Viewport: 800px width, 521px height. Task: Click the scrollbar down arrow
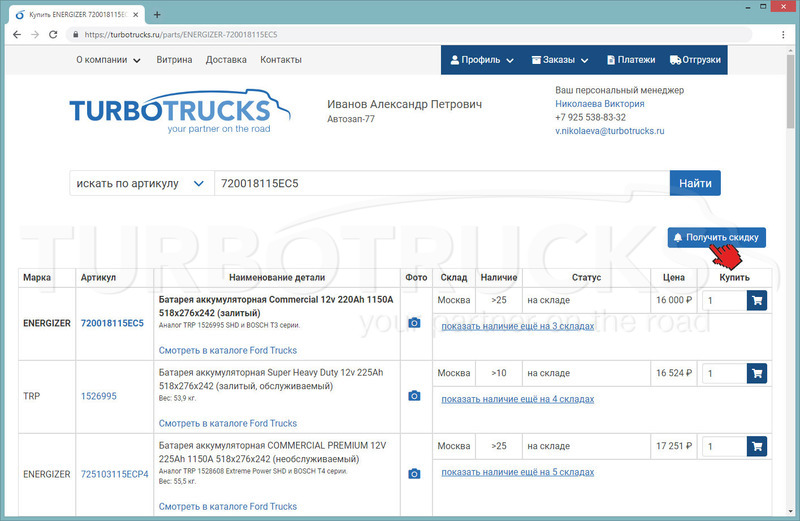(790, 511)
